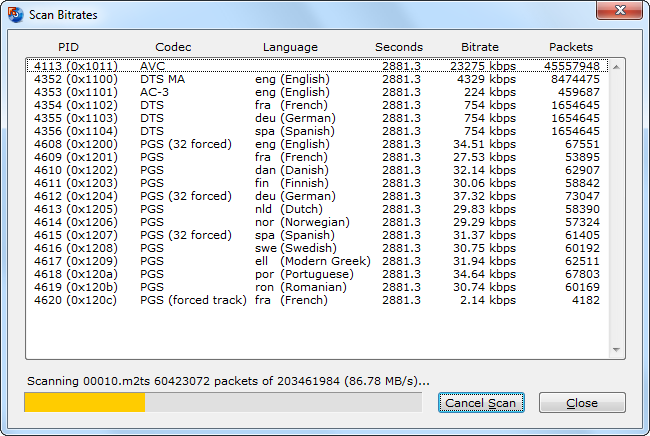The image size is (650, 436).
Task: Click the scrollbar down arrow in list
Action: (x=616, y=350)
